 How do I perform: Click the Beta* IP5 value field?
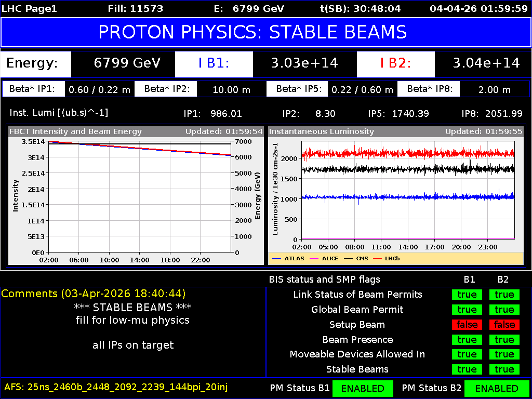click(x=362, y=88)
